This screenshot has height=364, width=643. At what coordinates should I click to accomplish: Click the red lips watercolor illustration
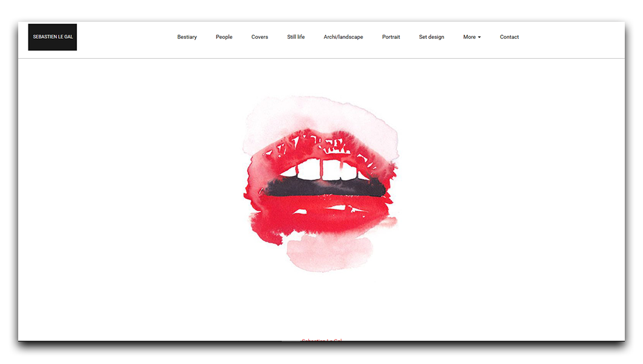320,184
